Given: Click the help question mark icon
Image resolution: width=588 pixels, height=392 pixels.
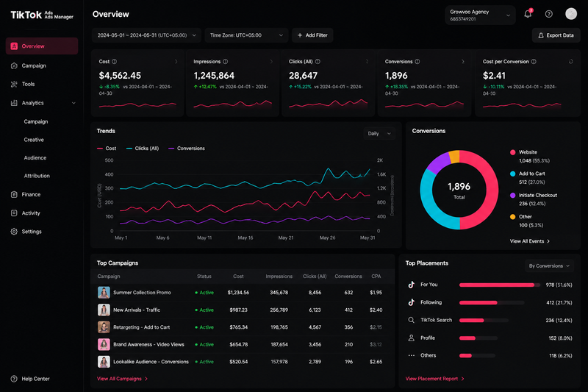Looking at the screenshot, I should click(x=548, y=14).
